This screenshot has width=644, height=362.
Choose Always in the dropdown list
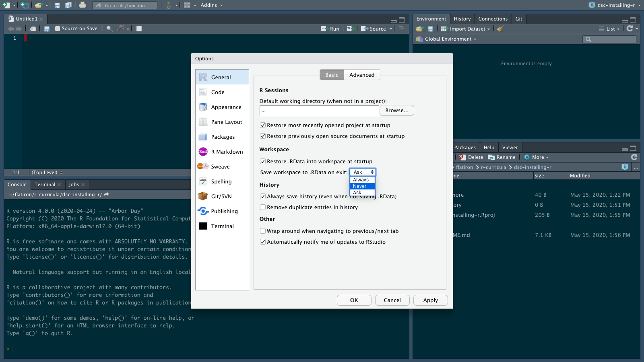(362, 180)
